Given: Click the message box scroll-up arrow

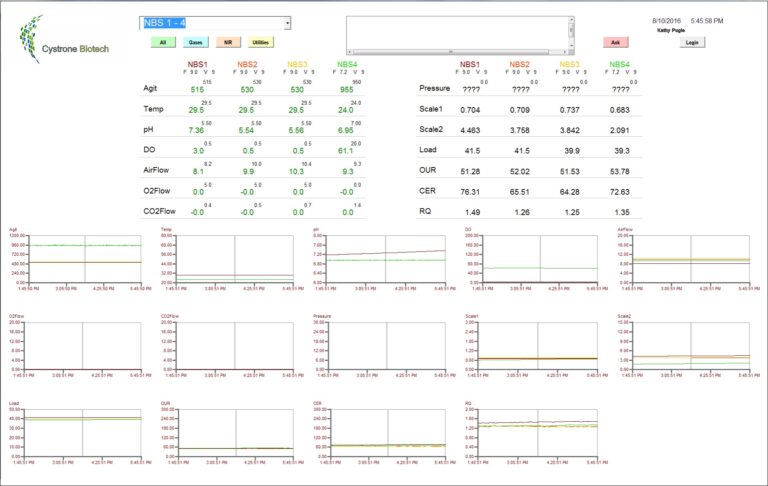Looking at the screenshot, I should [571, 20].
